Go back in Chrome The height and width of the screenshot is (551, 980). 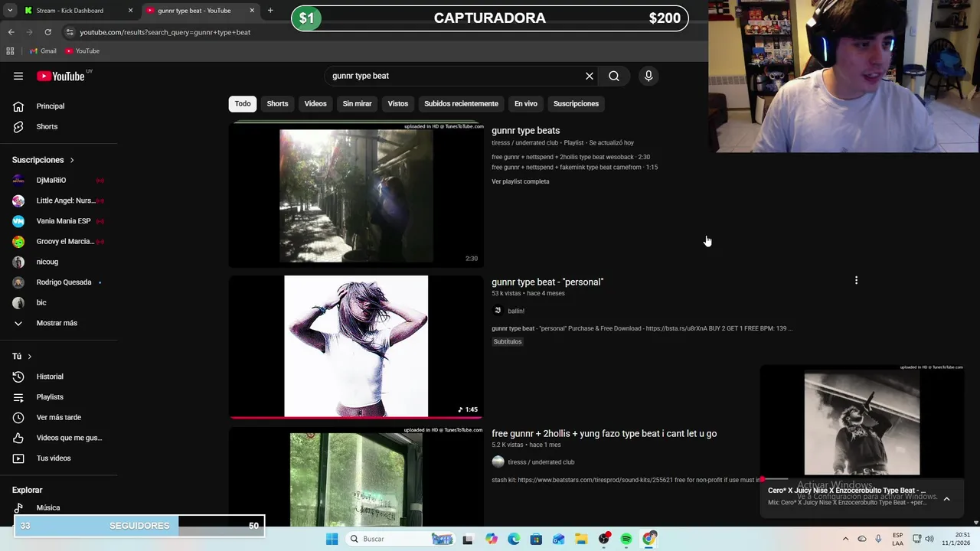pos(11,32)
